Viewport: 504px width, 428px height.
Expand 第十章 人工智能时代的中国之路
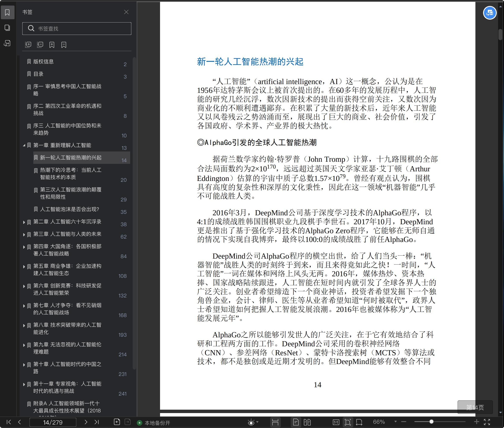[x=24, y=365]
